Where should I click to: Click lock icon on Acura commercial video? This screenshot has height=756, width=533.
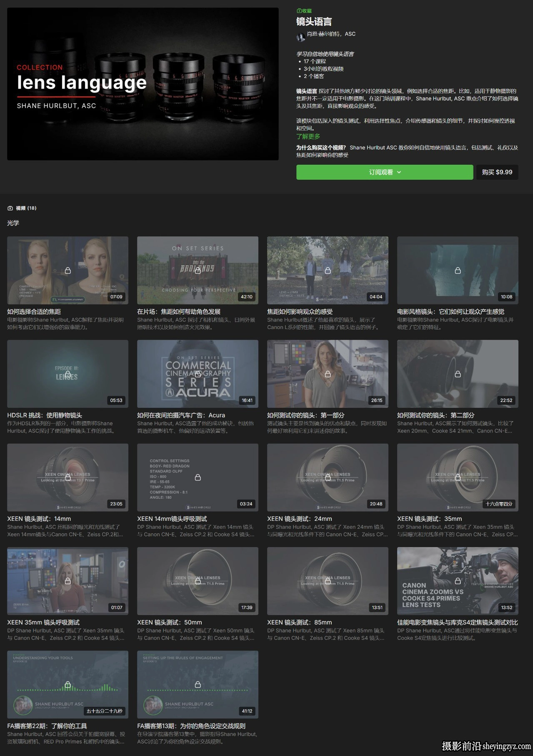pyautogui.click(x=198, y=374)
